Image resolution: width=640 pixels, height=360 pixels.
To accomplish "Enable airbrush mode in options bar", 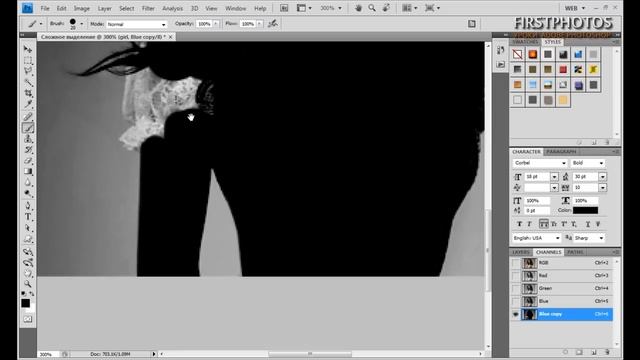I will (x=273, y=24).
